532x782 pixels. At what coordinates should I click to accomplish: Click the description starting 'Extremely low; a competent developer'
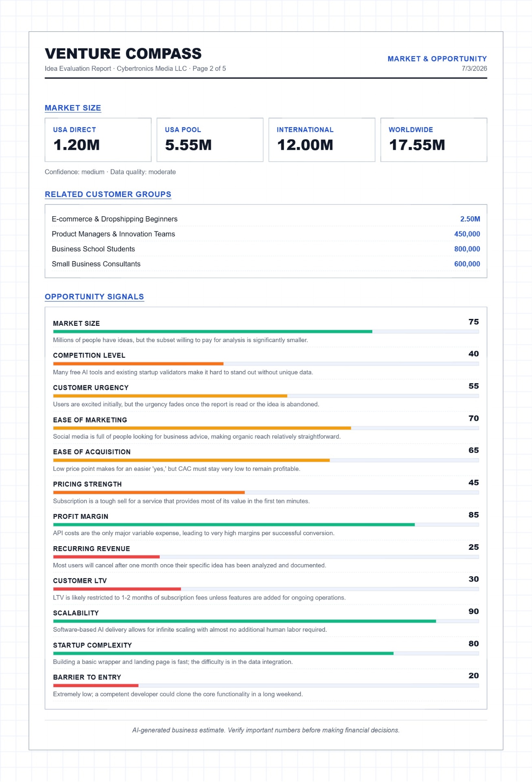pyautogui.click(x=178, y=694)
